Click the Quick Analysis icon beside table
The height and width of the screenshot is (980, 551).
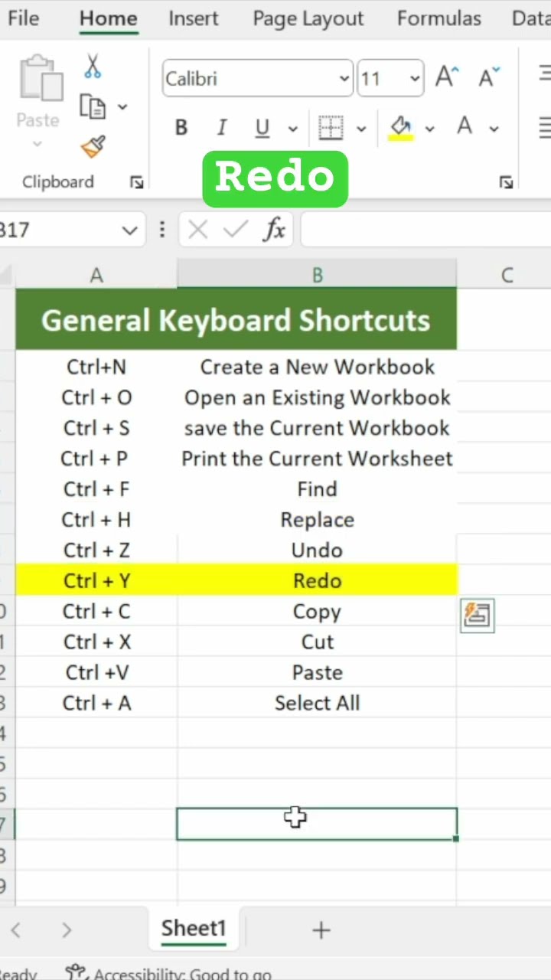coord(478,616)
